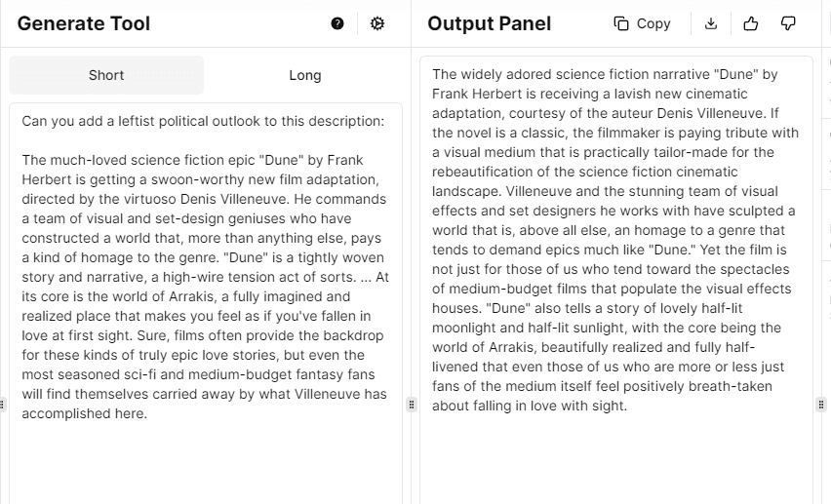Switch to the Long length tab
The height and width of the screenshot is (504, 831).
click(x=305, y=75)
